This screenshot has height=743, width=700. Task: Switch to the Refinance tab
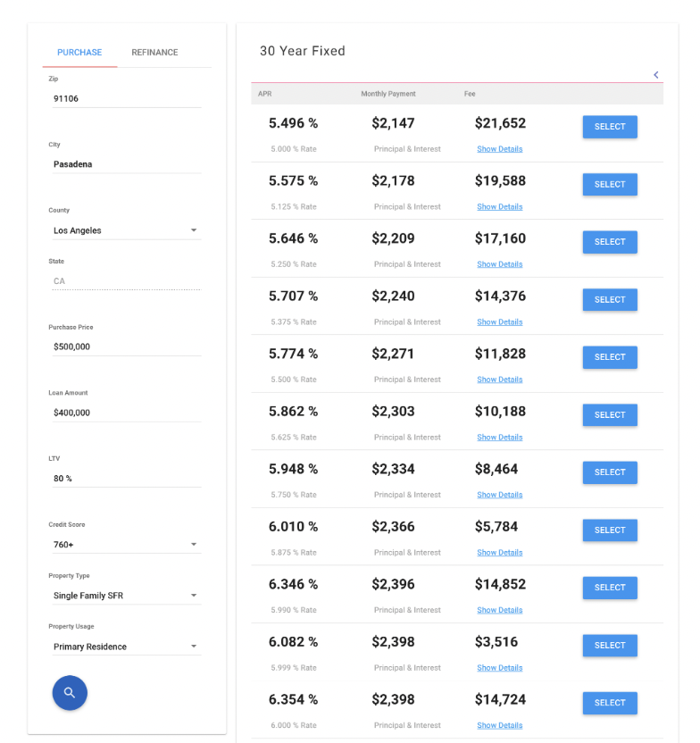tap(154, 53)
